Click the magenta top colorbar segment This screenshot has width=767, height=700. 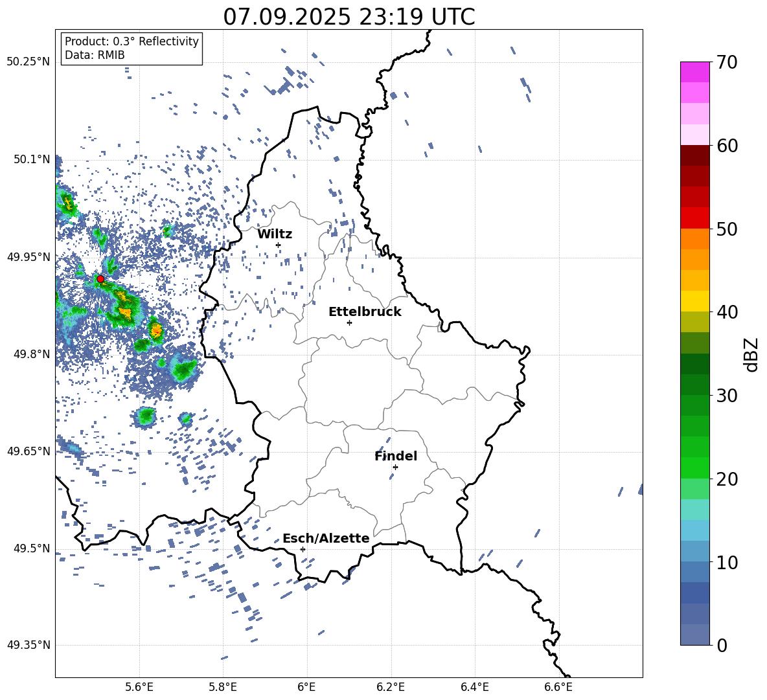click(x=694, y=73)
